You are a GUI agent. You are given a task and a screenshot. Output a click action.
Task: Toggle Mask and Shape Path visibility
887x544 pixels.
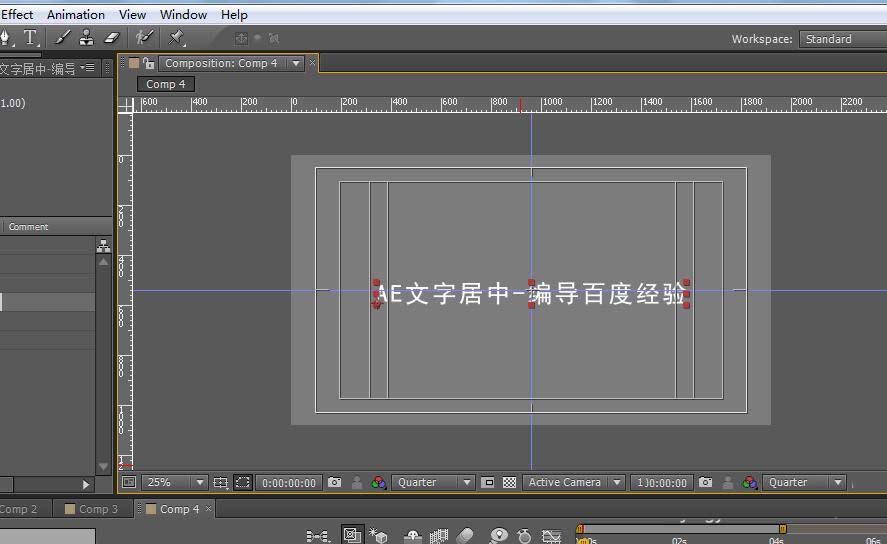coord(243,482)
